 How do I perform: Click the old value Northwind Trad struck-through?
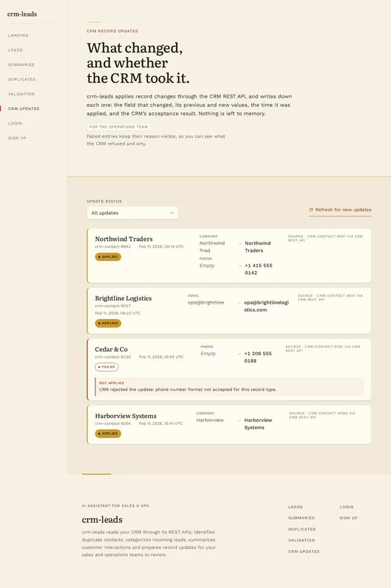coord(212,247)
